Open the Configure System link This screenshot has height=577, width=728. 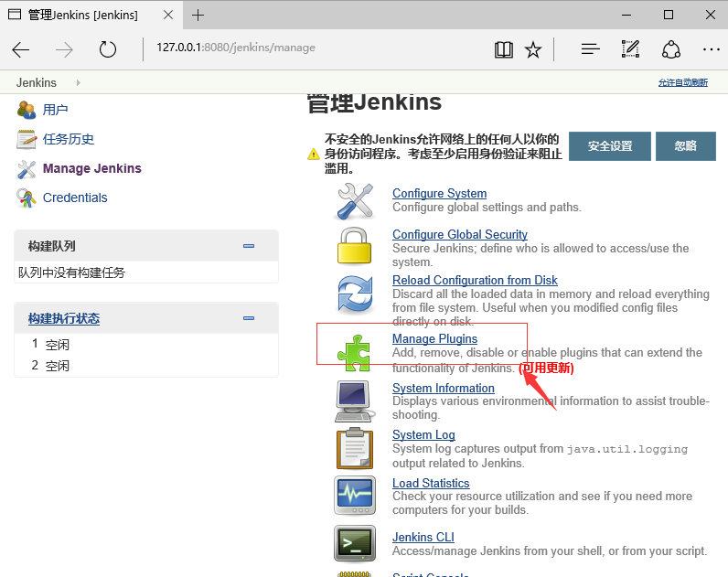point(439,193)
